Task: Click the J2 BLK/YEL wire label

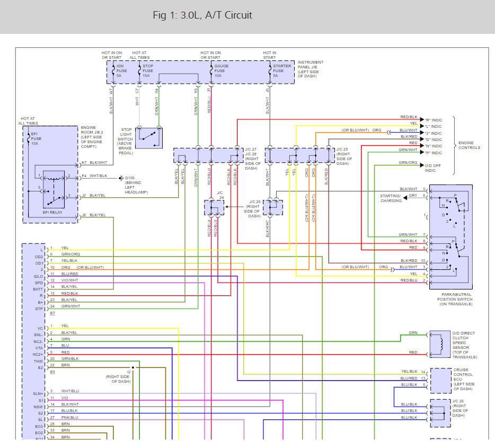Action: [x=93, y=196]
